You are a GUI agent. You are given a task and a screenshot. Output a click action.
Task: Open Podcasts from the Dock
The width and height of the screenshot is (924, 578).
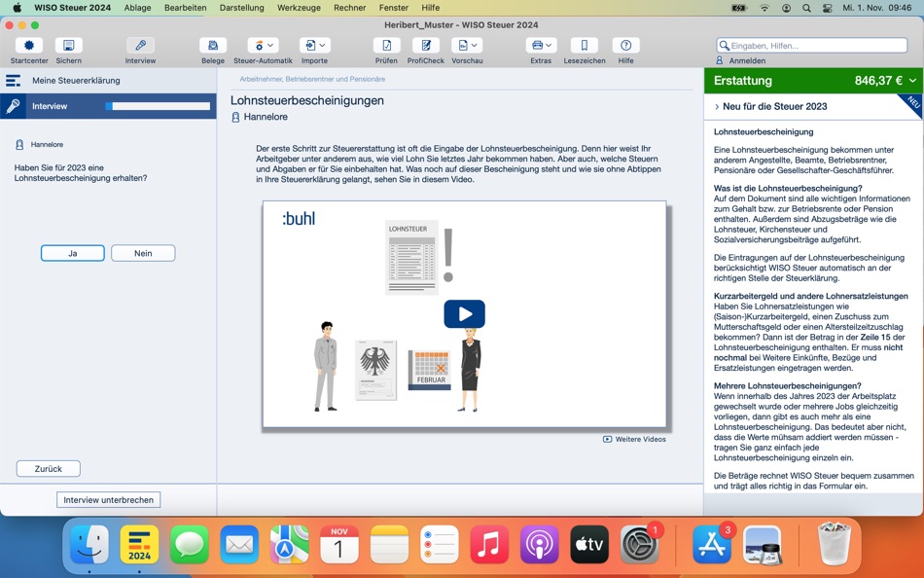coord(539,544)
